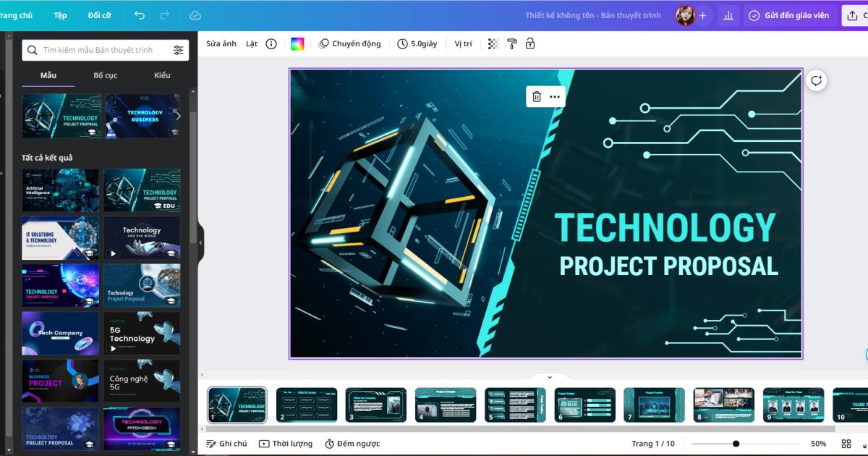Adjust the zoom slider at the bottom
The height and width of the screenshot is (456, 868).
point(736,443)
